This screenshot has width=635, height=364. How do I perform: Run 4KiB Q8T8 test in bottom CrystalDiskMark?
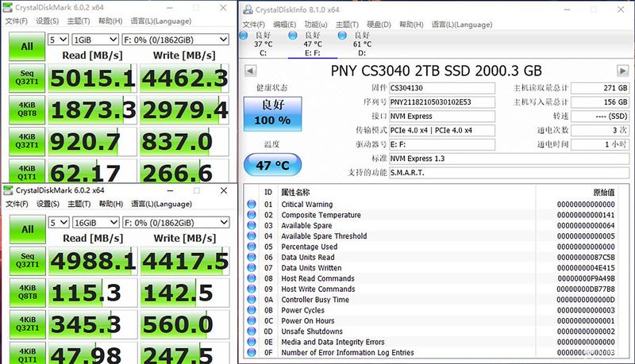pyautogui.click(x=28, y=293)
